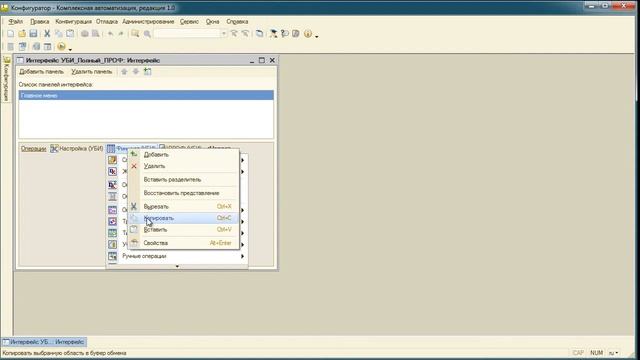
Task: Select Главное меню in panels list
Action: (146, 95)
